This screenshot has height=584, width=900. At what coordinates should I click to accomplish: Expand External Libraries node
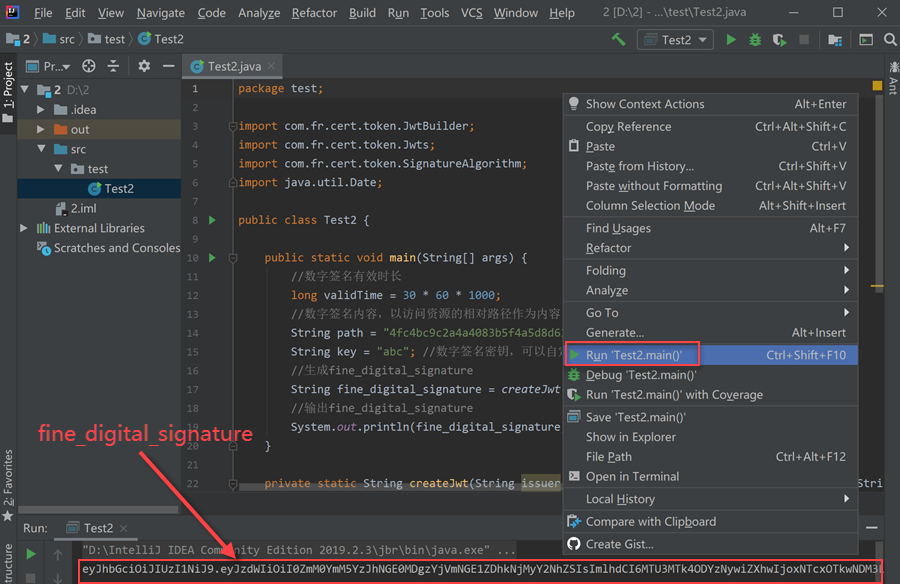click(x=24, y=228)
